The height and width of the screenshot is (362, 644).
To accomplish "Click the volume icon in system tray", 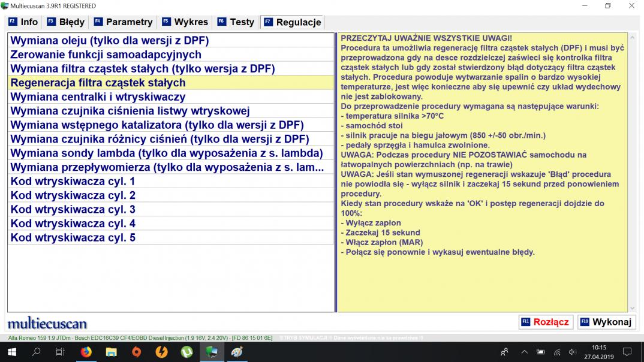I will (572, 352).
